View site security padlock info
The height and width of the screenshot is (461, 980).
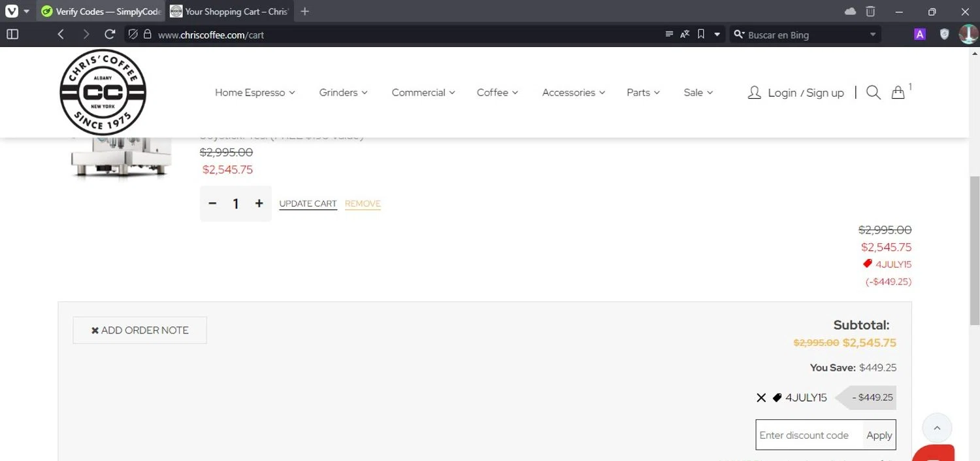pyautogui.click(x=147, y=34)
